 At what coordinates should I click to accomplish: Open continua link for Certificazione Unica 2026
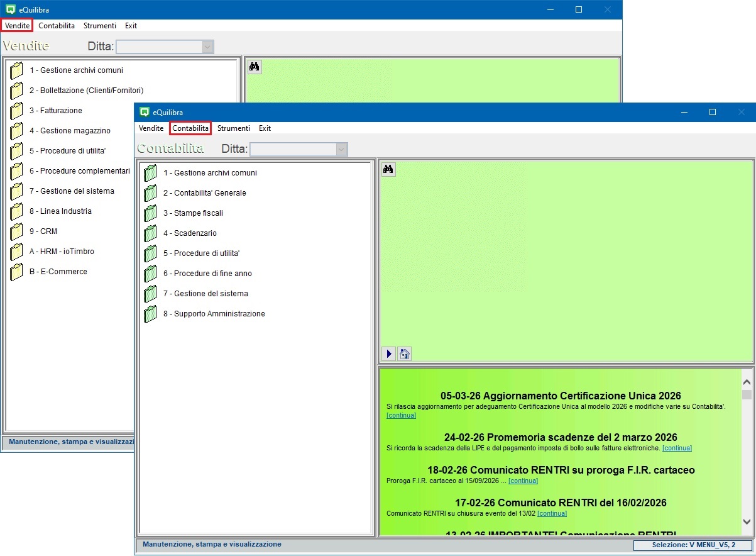tap(401, 415)
